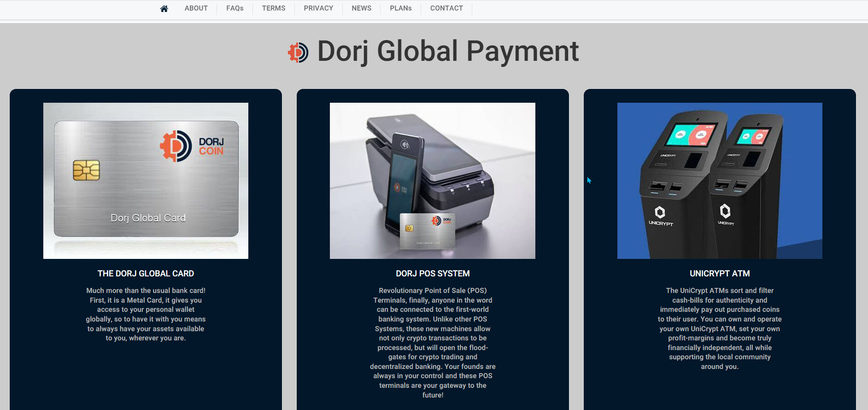The image size is (868, 410).
Task: Click the Dorj Global Payment heading
Action: pyautogui.click(x=448, y=51)
